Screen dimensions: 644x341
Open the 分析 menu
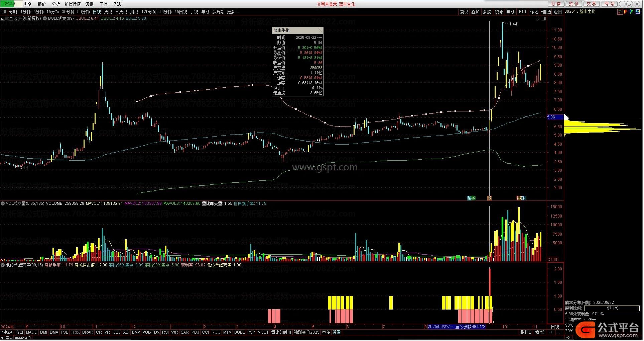[x=56, y=4]
